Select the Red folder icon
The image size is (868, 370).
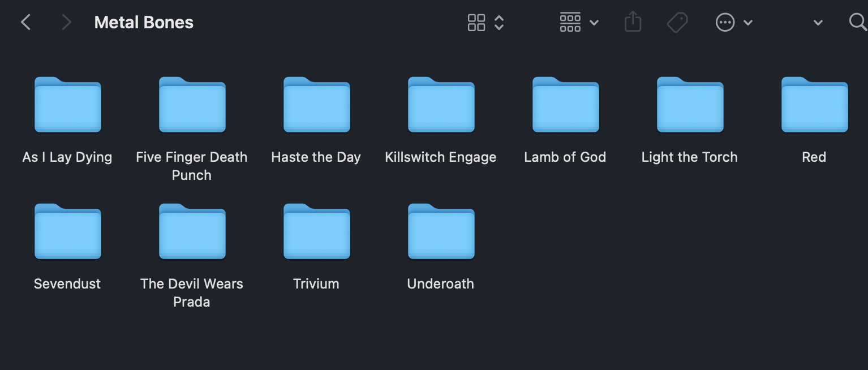coord(815,105)
